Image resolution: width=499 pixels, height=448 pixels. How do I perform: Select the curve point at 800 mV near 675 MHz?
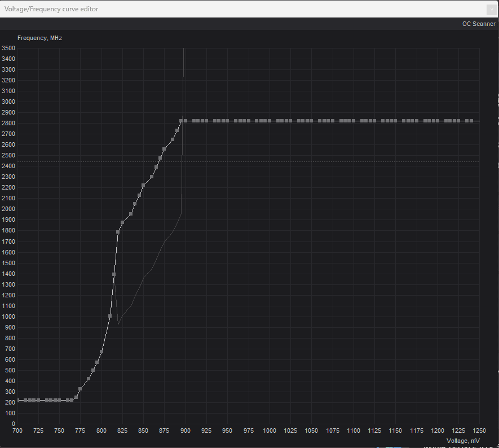tap(101, 352)
